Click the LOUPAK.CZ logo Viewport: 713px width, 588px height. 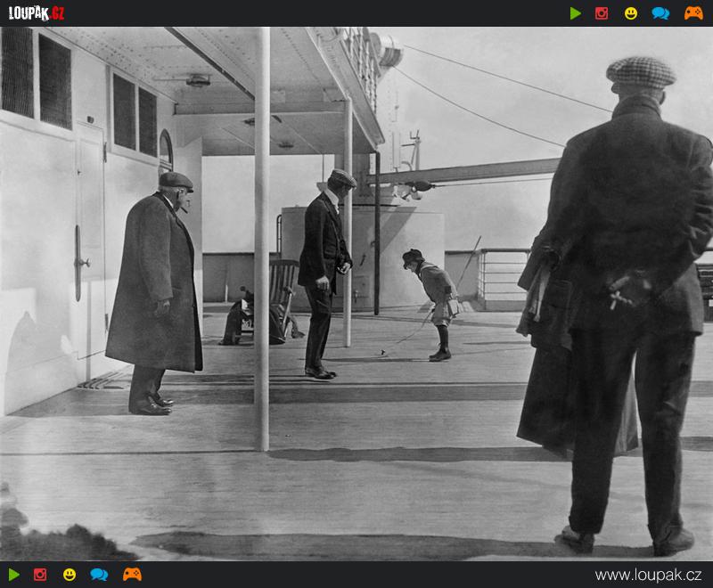tap(37, 13)
